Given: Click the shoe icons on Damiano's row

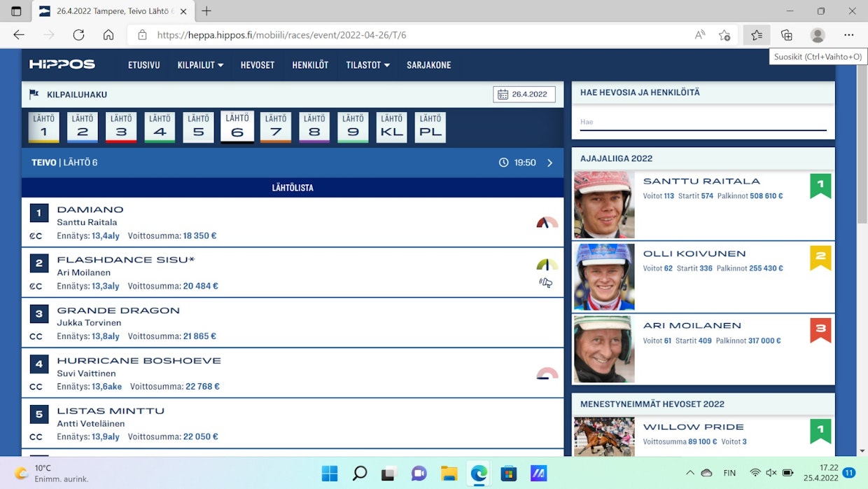Looking at the screenshot, I should tap(36, 236).
